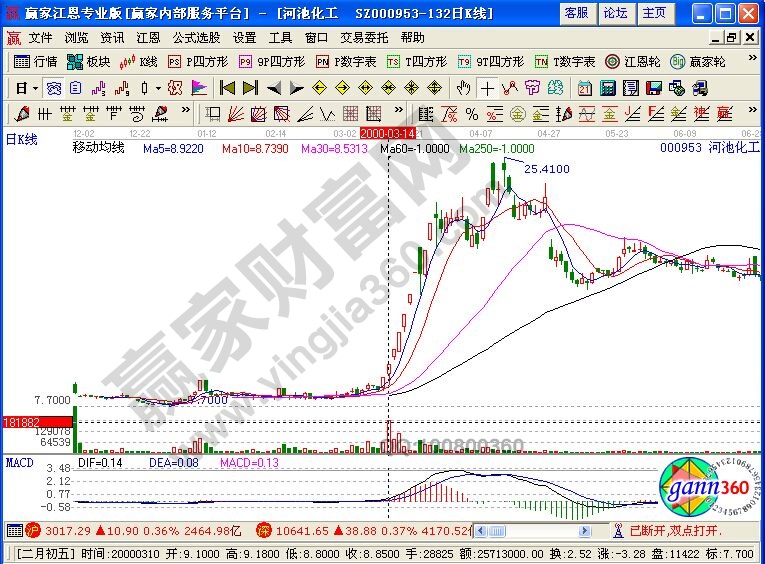Open the 交易委托 menu
This screenshot has width=765, height=564.
(x=364, y=37)
